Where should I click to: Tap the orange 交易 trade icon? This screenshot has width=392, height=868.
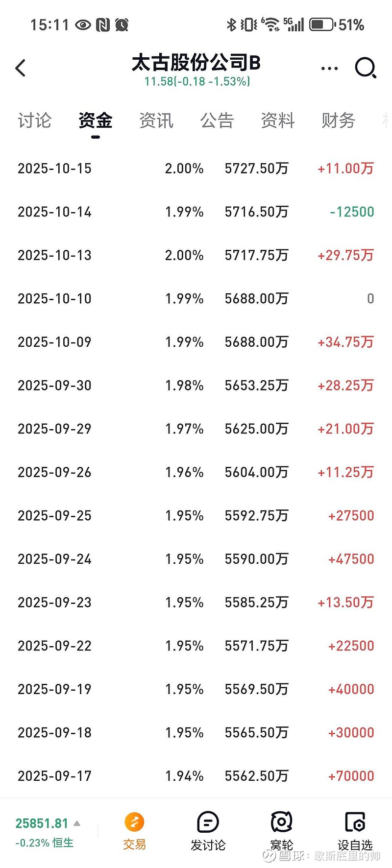click(x=134, y=822)
